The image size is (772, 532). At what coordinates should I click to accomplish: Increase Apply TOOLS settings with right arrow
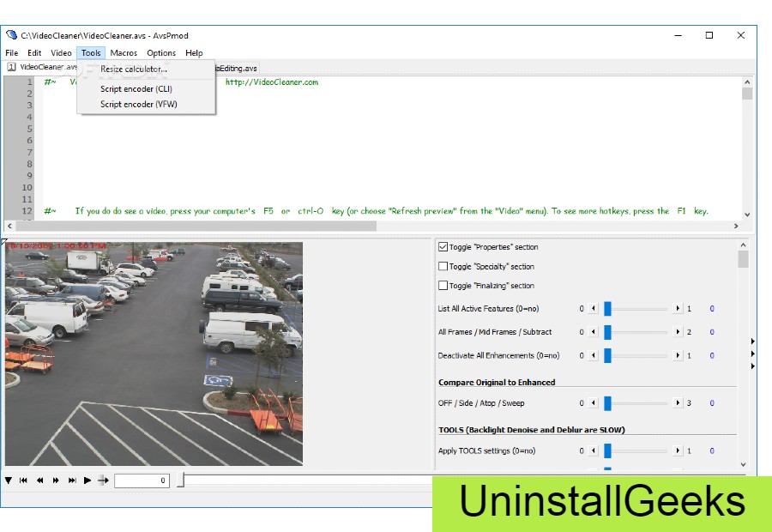(x=678, y=450)
